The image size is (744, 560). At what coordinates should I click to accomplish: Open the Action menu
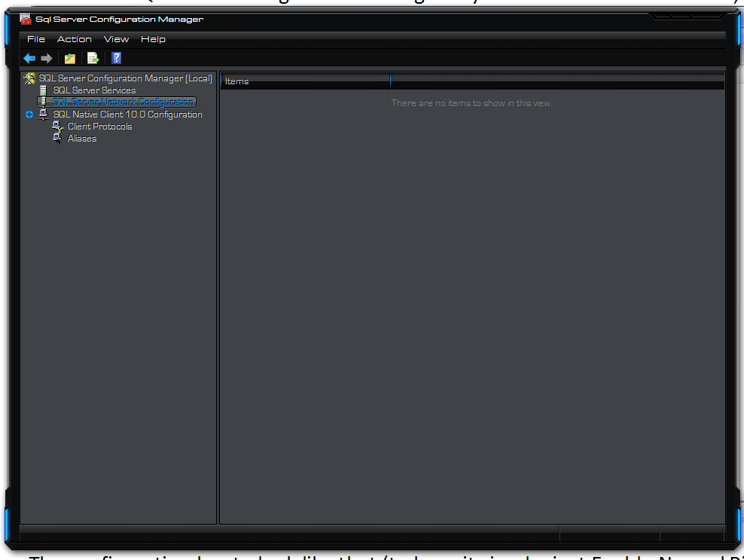pyautogui.click(x=75, y=39)
